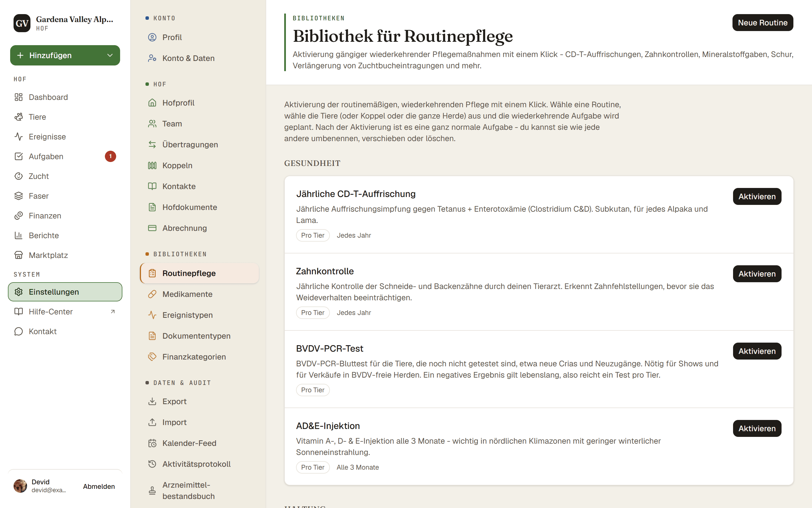Open Konto & Daten settings
Viewport: 812px width, 508px height.
(x=199, y=58)
